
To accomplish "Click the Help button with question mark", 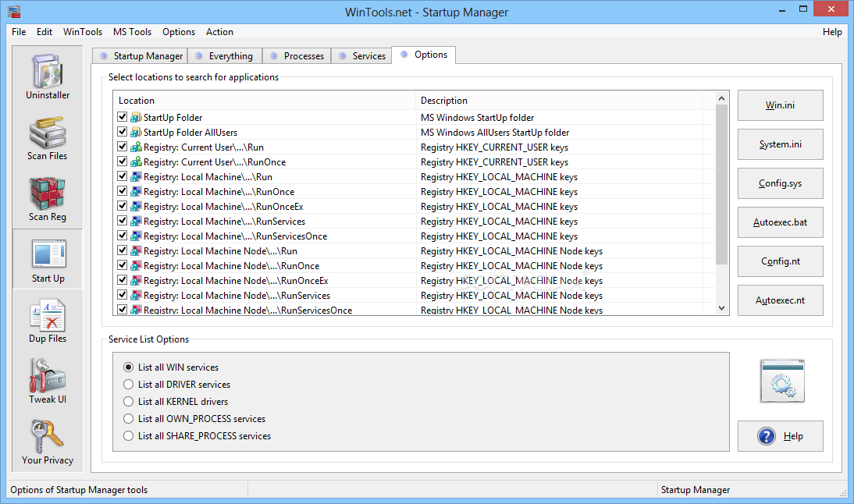I will tap(780, 436).
